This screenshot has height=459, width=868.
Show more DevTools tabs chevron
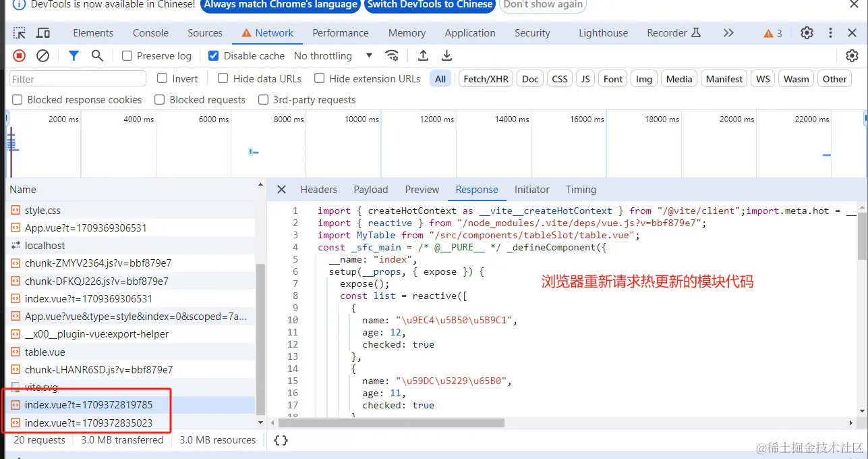click(x=728, y=33)
